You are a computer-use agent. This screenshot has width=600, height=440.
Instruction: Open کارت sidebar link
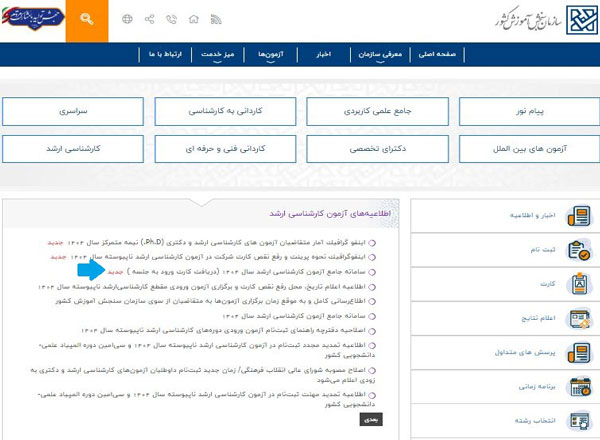coord(548,284)
